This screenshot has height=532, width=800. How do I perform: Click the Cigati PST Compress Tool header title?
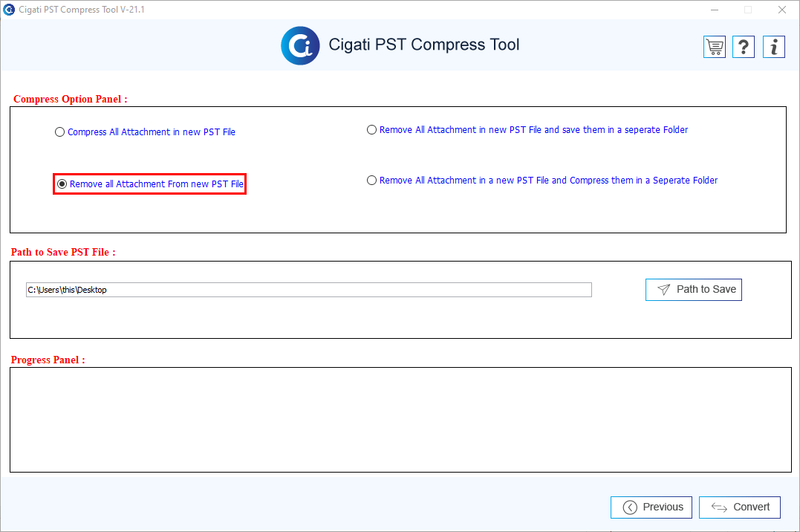[x=424, y=45]
